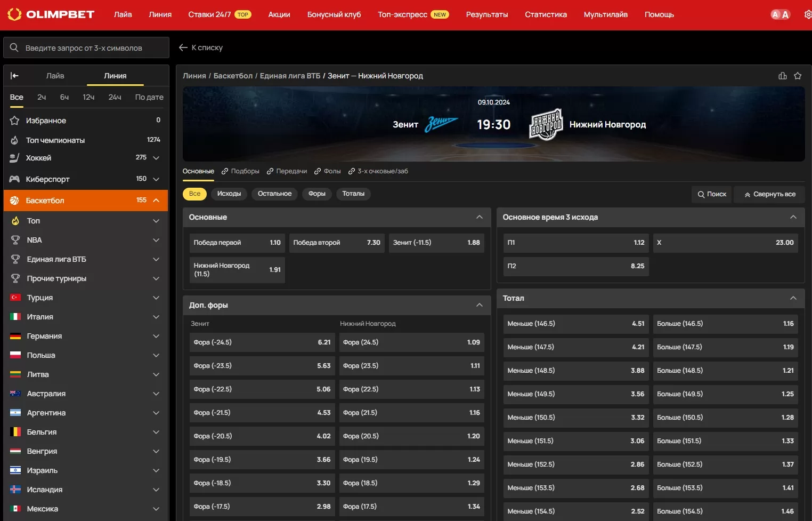Toggle the font size AA icon
The image size is (812, 521).
(x=780, y=14)
